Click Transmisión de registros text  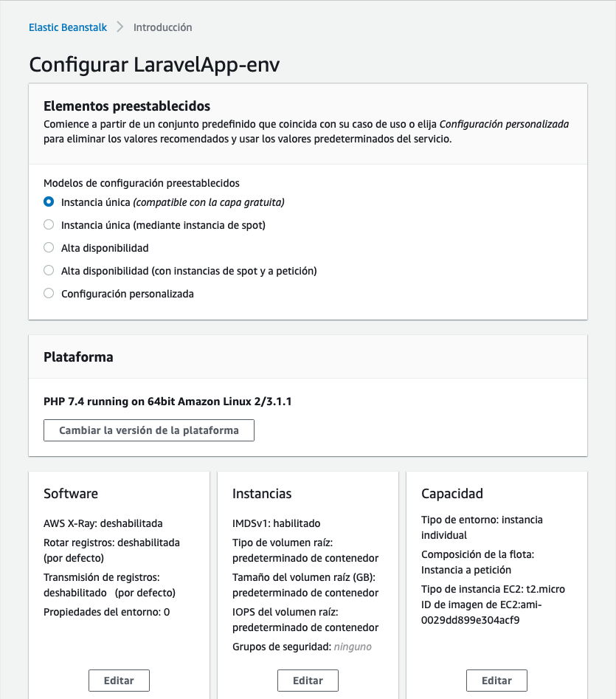pos(110,585)
